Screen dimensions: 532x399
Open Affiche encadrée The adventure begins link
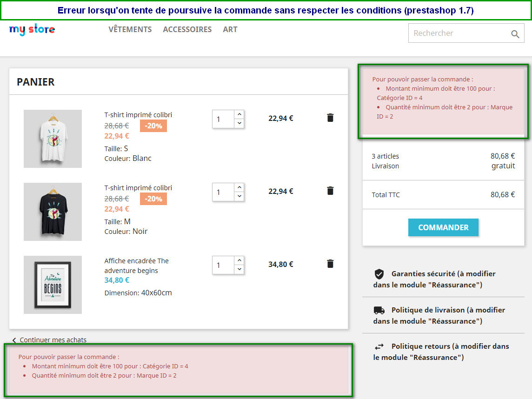point(136,266)
